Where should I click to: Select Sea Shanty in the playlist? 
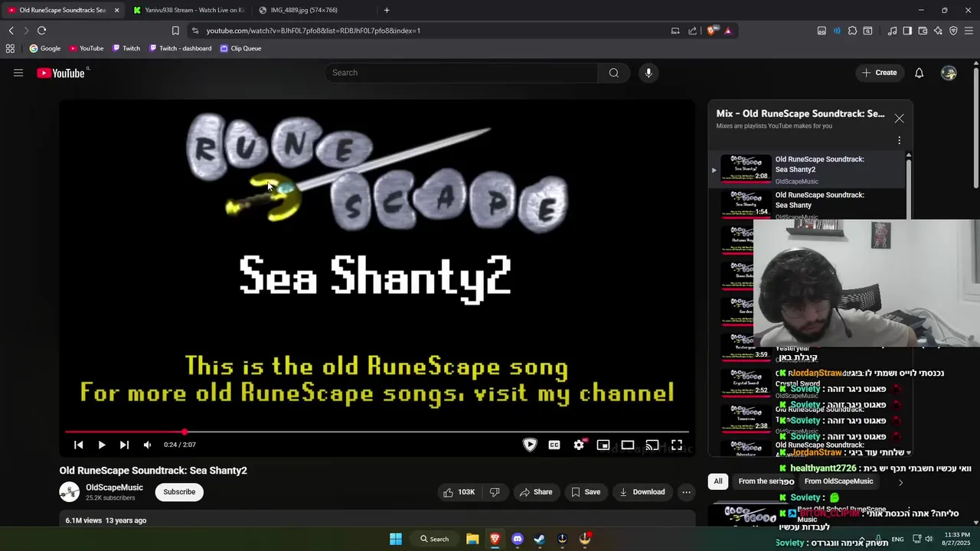point(808,204)
